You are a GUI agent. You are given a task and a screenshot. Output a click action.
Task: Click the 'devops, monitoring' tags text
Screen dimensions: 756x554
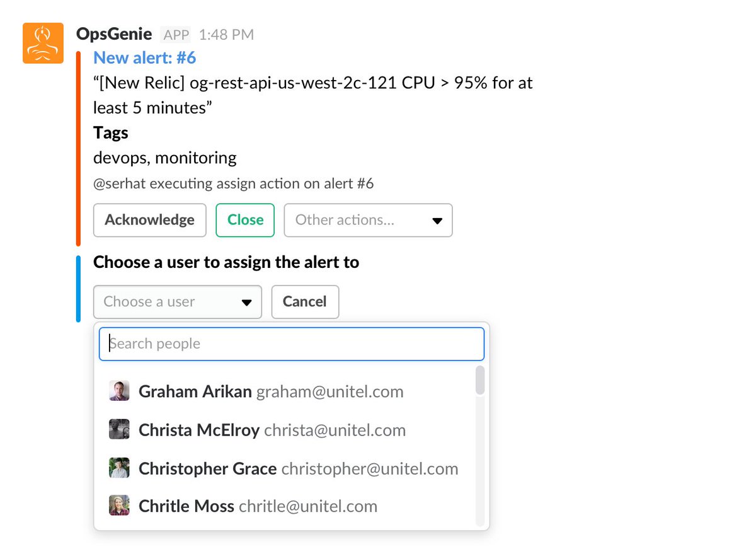tap(165, 157)
